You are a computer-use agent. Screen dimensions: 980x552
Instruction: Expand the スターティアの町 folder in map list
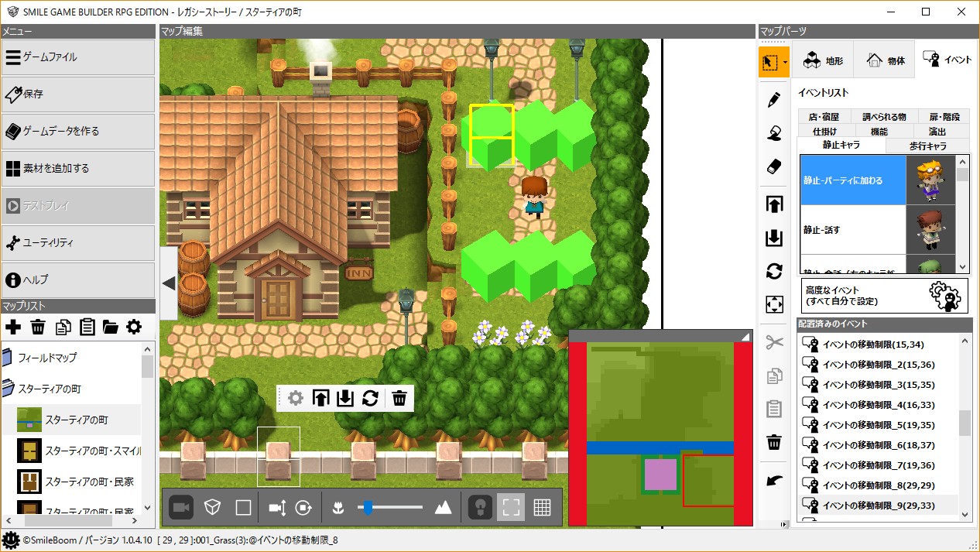coord(8,388)
